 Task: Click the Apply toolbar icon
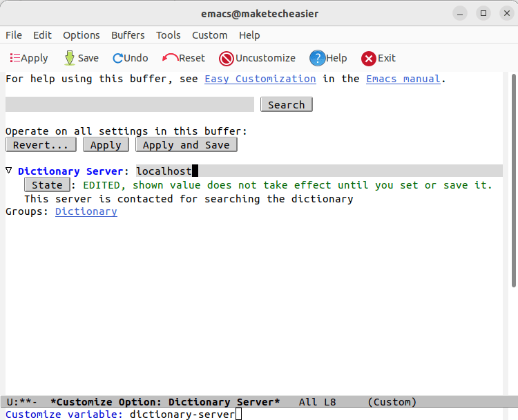click(x=29, y=58)
